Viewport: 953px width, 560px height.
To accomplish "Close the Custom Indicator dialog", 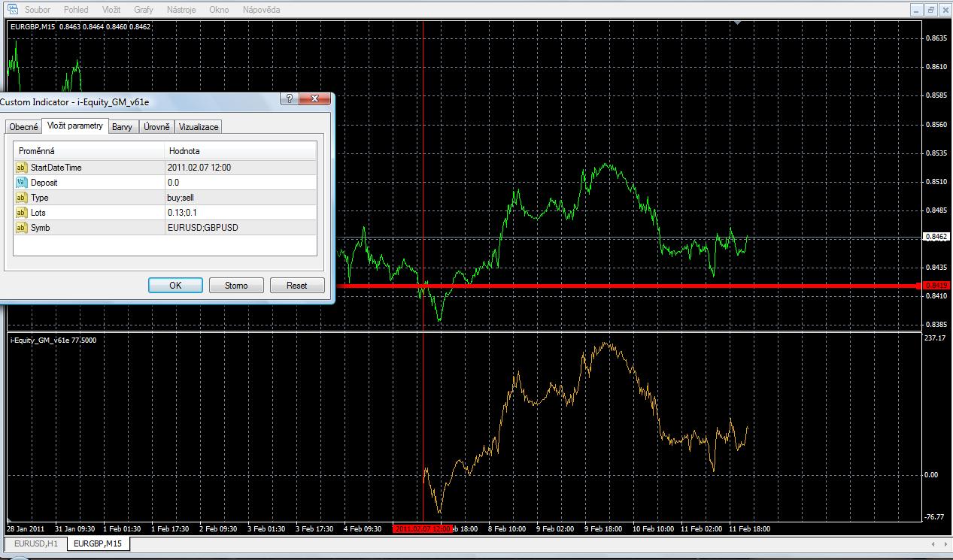I will (x=314, y=99).
